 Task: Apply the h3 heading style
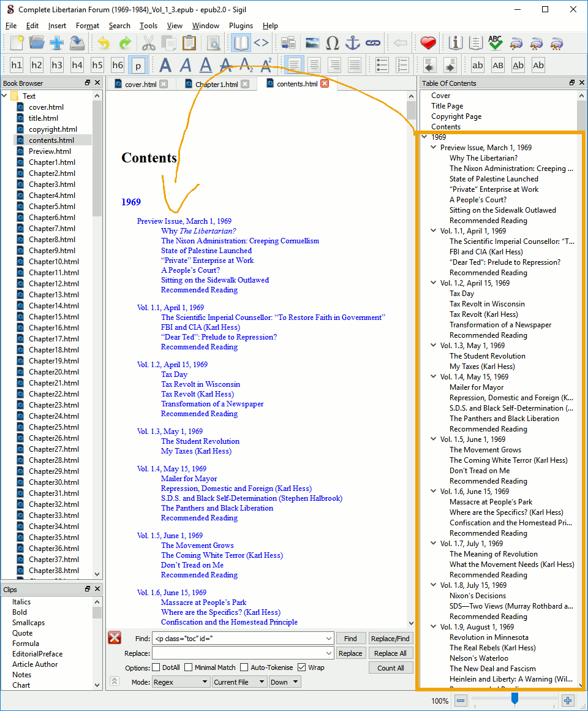click(x=57, y=66)
